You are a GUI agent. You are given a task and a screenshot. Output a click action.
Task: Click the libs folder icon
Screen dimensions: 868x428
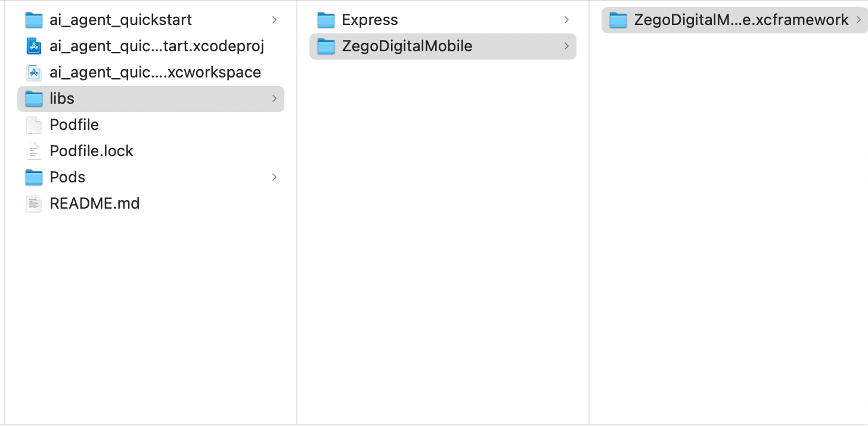34,99
